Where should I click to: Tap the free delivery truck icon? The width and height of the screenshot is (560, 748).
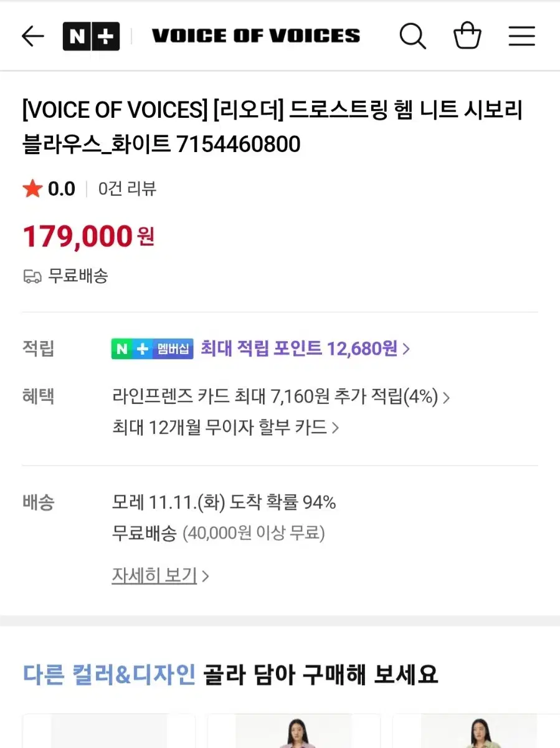click(32, 276)
